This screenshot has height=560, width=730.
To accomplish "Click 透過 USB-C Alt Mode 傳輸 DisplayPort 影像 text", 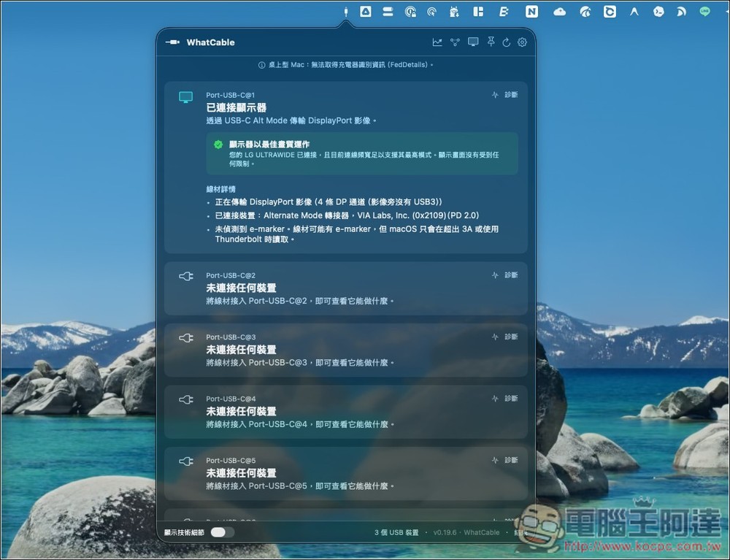I will (x=291, y=120).
